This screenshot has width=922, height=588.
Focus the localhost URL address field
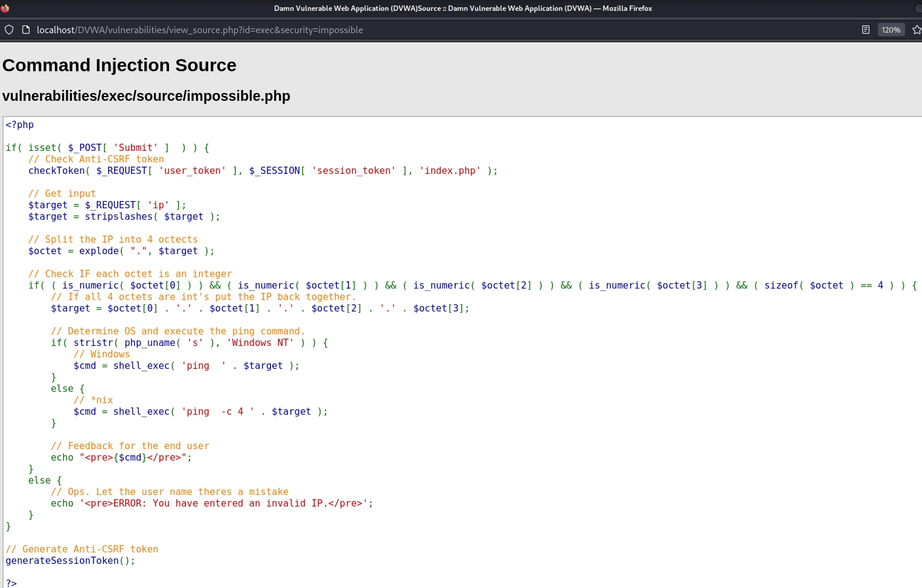pyautogui.click(x=199, y=30)
